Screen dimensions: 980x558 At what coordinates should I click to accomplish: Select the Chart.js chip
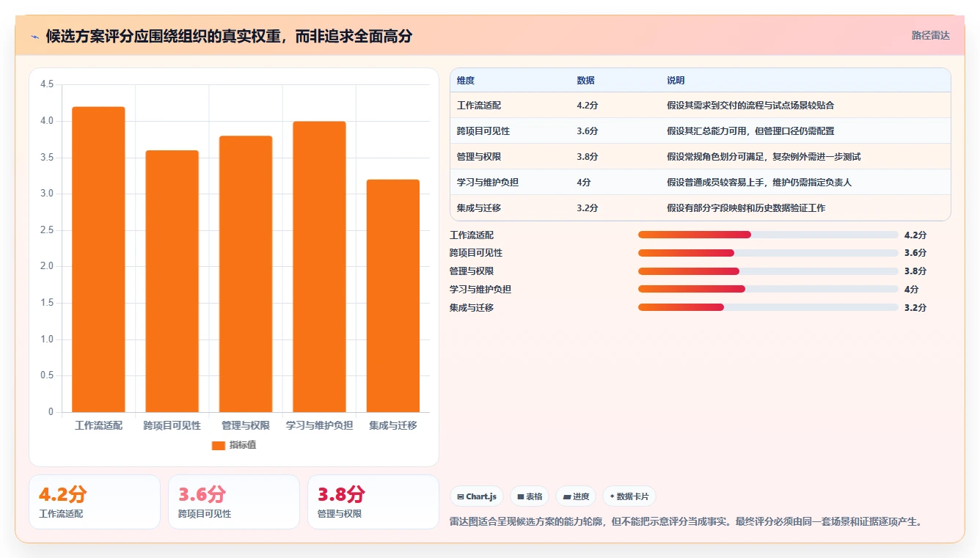click(x=476, y=496)
